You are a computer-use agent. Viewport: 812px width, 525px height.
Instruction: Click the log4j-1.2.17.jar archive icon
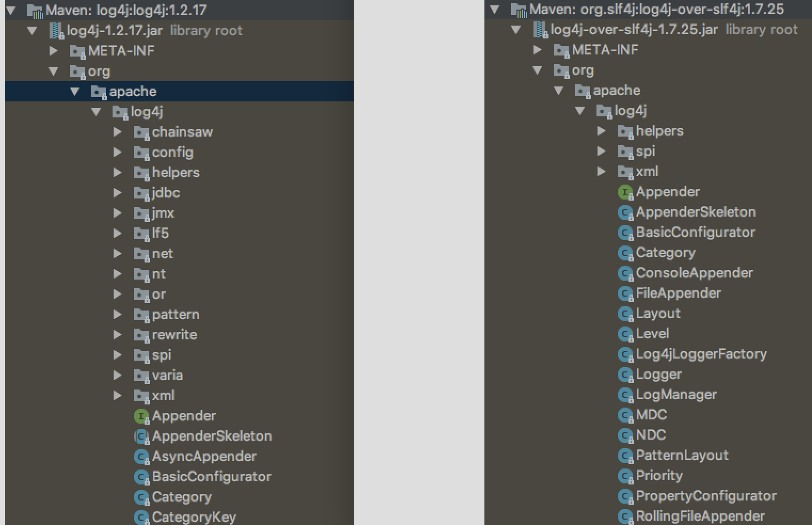[x=57, y=30]
